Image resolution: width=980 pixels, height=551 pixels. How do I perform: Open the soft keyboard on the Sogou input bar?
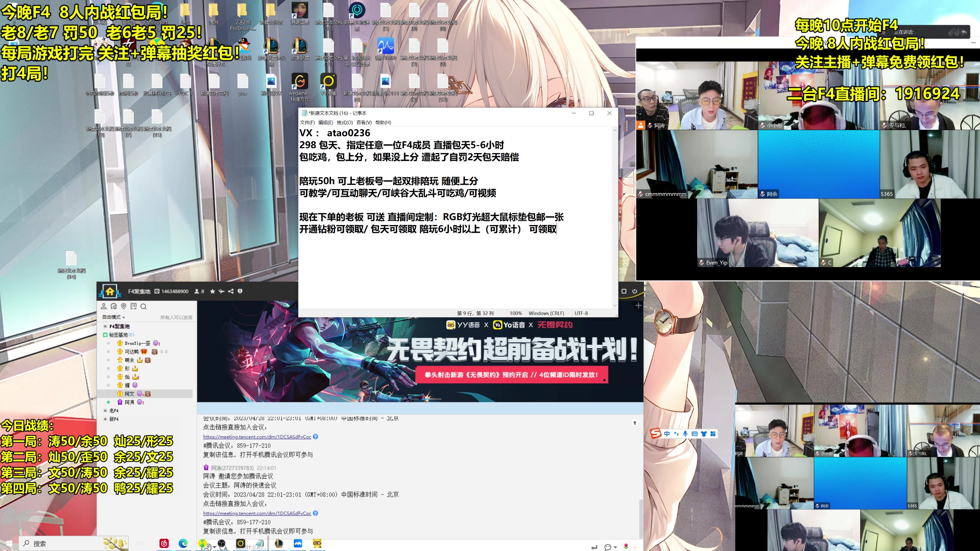(694, 434)
